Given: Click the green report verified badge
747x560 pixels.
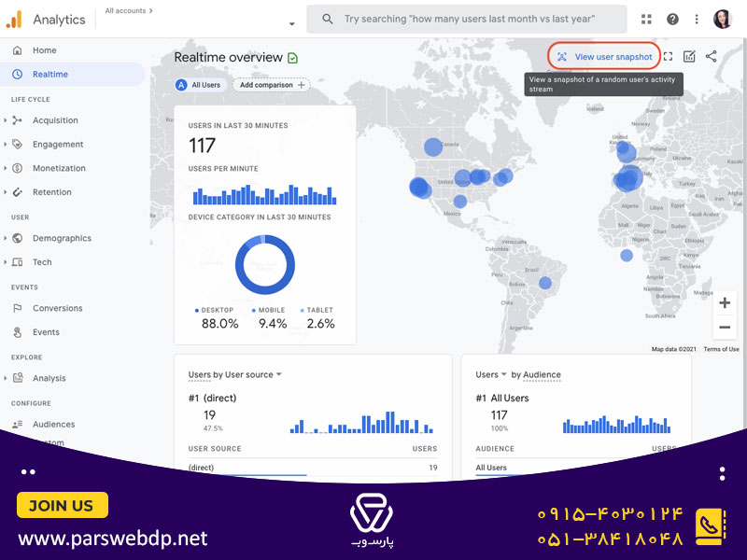Looking at the screenshot, I should coord(292,58).
